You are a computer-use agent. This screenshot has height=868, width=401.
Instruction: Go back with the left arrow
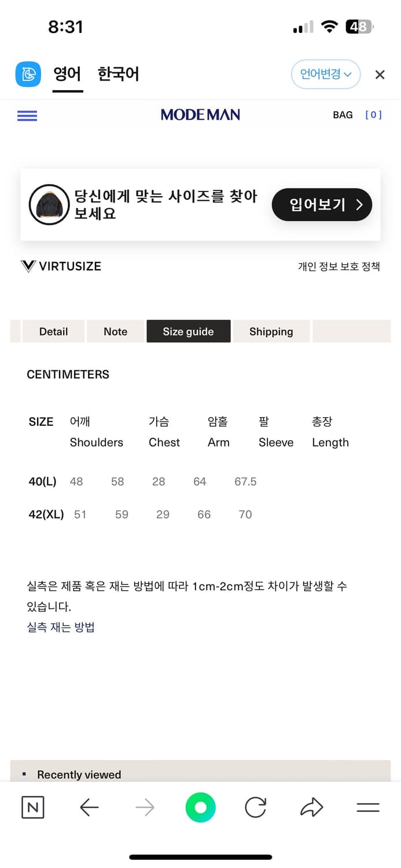[x=89, y=807]
